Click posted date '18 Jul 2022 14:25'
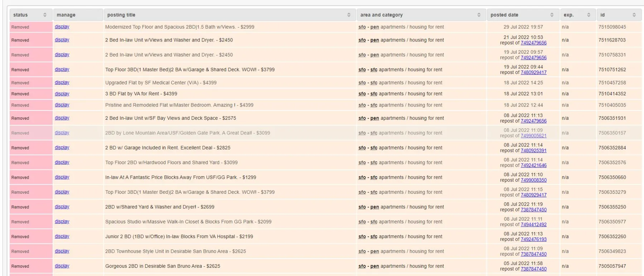644x276 pixels. point(523,83)
